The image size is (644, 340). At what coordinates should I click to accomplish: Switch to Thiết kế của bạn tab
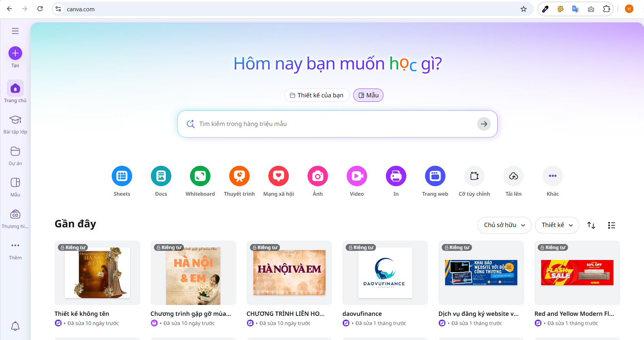point(317,95)
